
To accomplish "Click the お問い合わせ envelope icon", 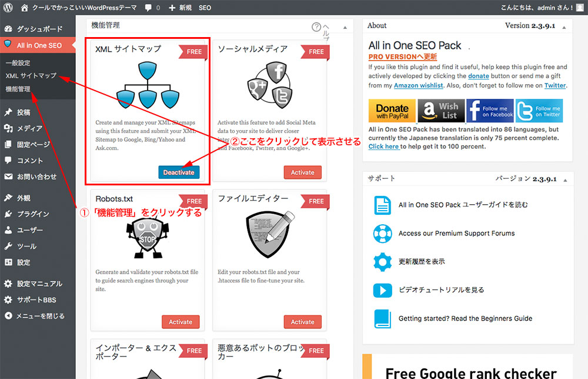I will 8,177.
